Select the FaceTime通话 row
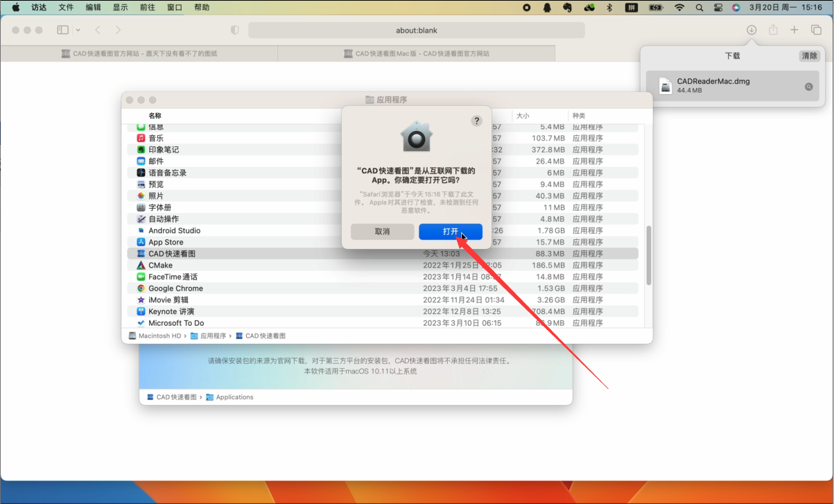 click(383, 277)
